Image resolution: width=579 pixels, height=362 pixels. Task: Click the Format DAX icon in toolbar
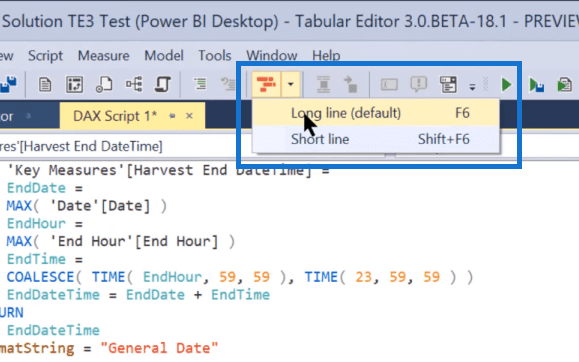tap(266, 84)
